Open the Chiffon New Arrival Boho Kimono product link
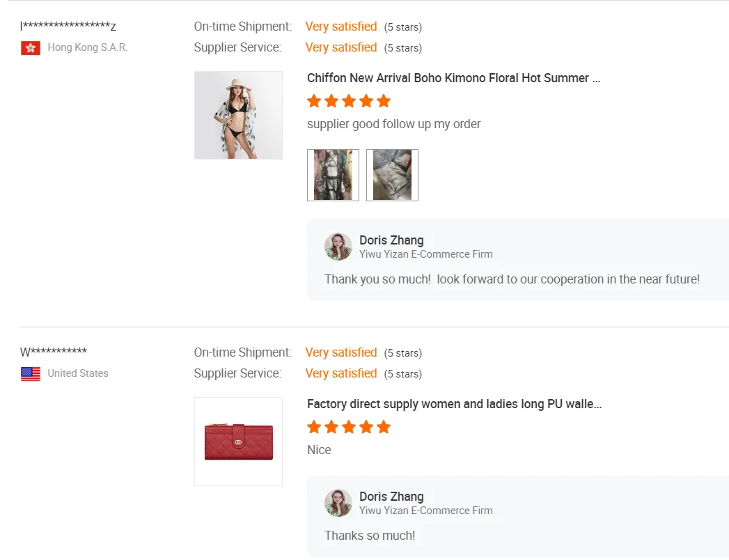This screenshot has width=729, height=560. (x=453, y=78)
